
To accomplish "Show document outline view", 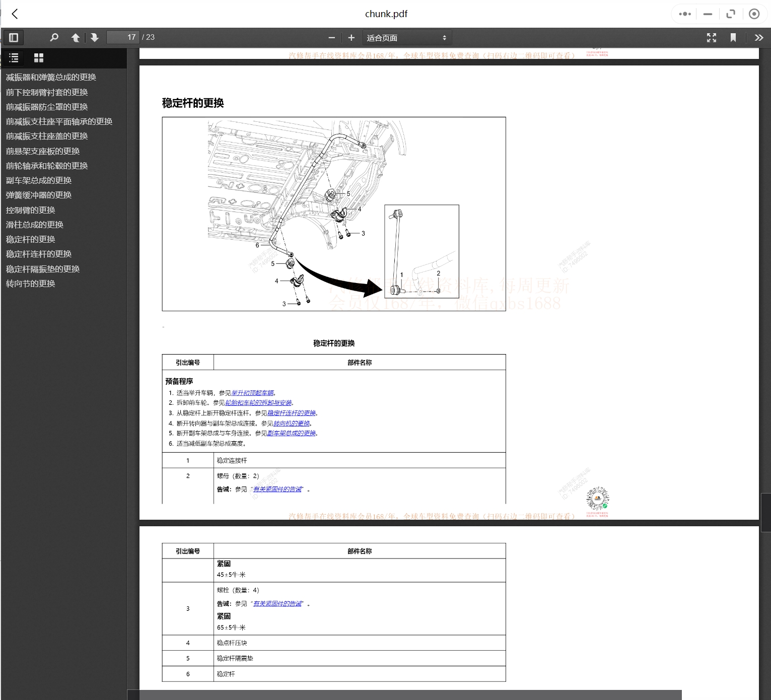I will 14,58.
